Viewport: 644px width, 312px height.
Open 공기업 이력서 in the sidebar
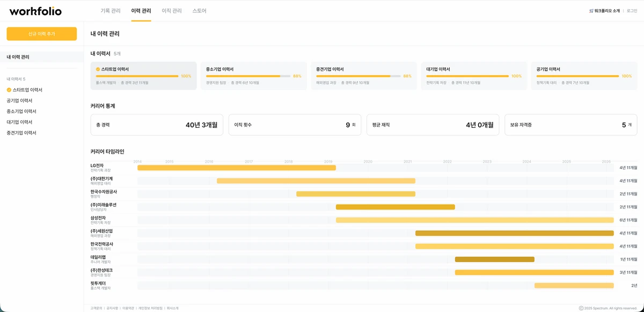click(x=19, y=100)
